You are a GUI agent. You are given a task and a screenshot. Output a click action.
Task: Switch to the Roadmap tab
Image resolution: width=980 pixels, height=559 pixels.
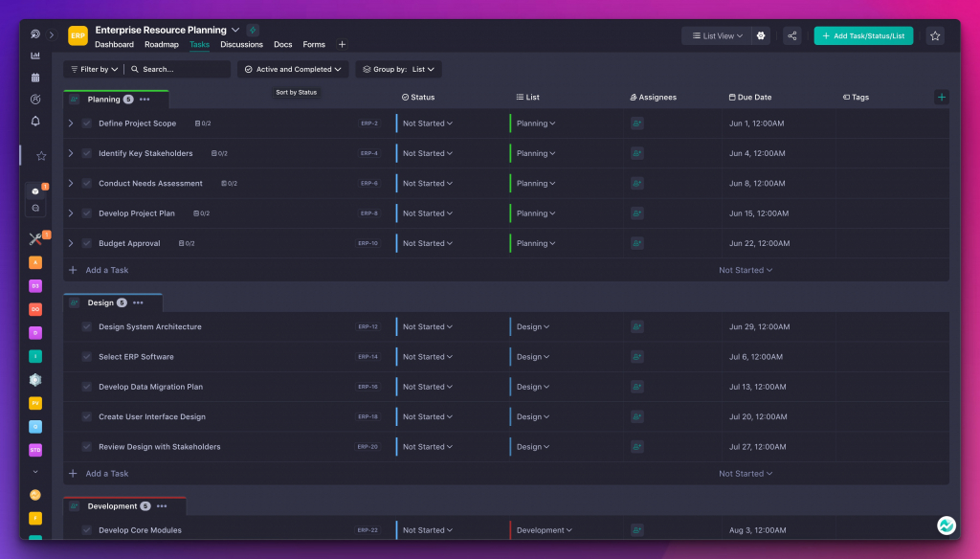tap(161, 44)
